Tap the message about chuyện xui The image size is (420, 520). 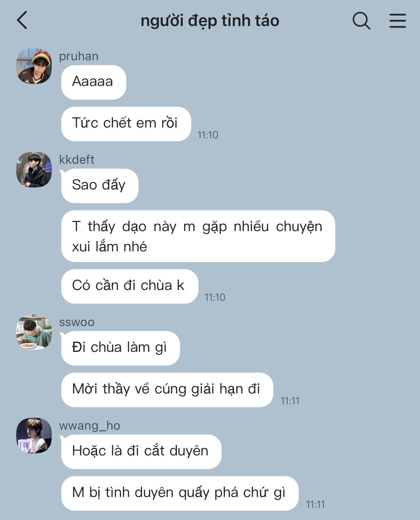pyautogui.click(x=198, y=236)
